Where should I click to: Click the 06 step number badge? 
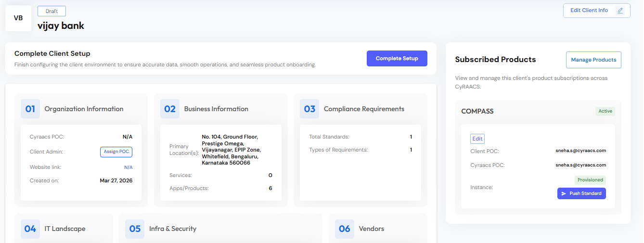[345, 229]
